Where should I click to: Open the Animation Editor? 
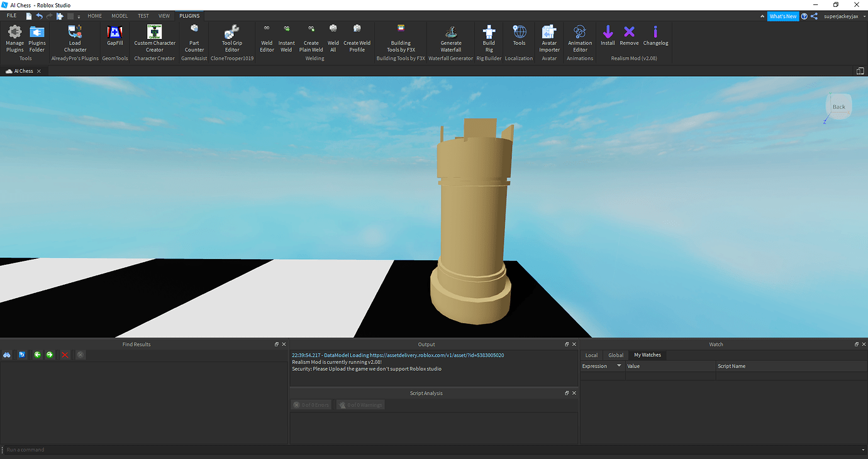pyautogui.click(x=579, y=39)
